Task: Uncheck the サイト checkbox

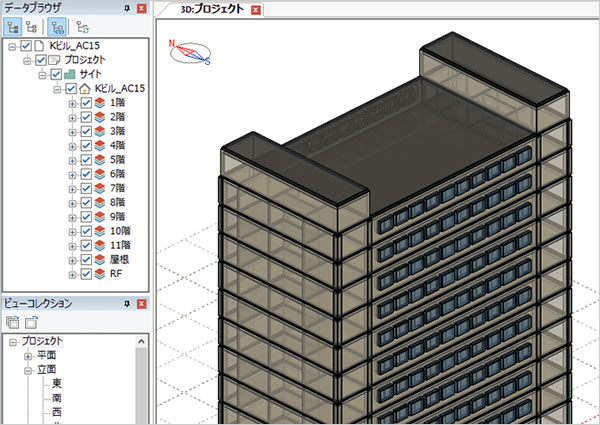Action: (x=56, y=74)
